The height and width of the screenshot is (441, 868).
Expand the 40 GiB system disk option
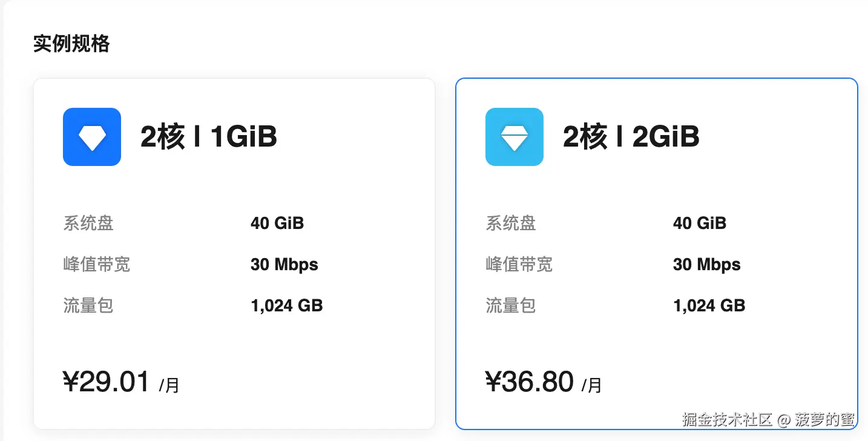coord(277,224)
